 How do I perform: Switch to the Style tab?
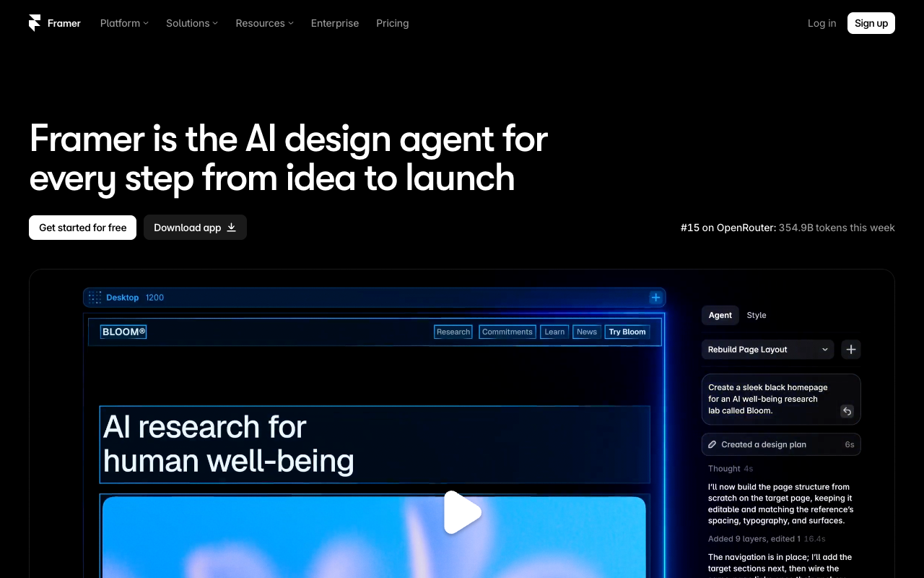coord(757,315)
